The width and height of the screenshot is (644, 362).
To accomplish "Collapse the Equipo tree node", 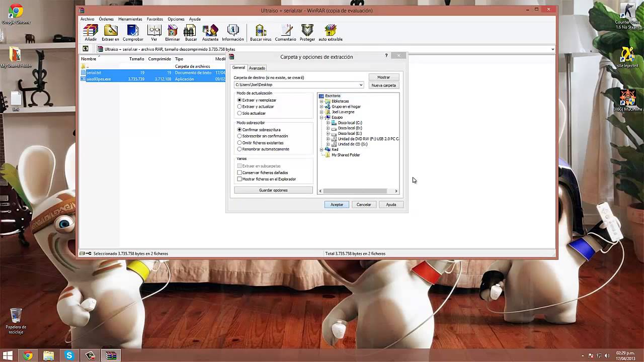I will 321,118.
